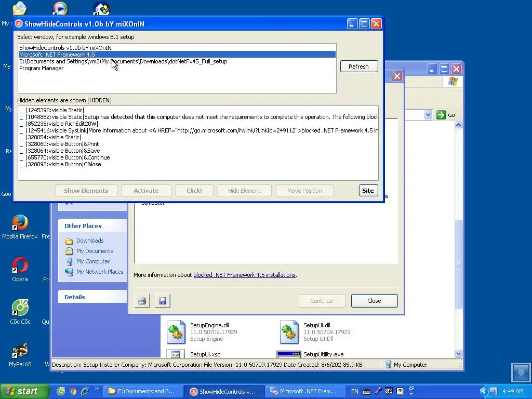Switch to the E:\Documents and S... taskbar button
The width and height of the screenshot is (532, 399).
(142, 392)
